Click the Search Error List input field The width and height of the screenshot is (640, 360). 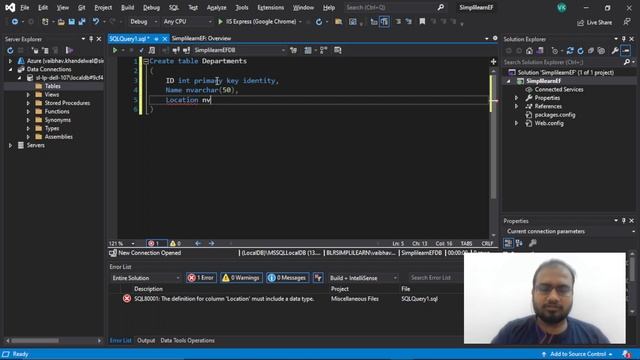click(435, 278)
